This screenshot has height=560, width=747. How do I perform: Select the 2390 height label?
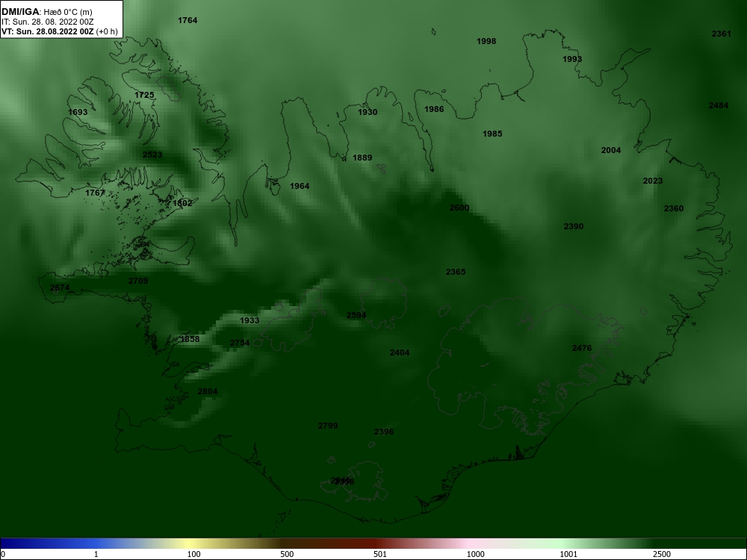point(573,226)
